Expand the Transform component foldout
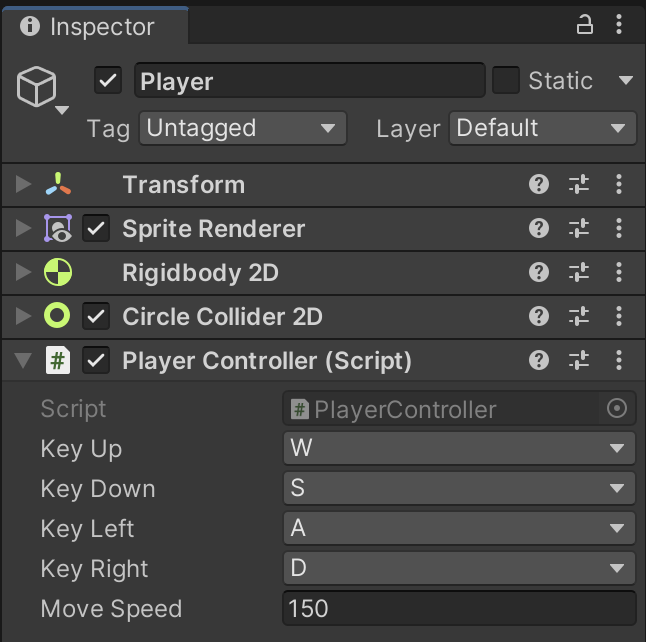The height and width of the screenshot is (642, 646). [x=23, y=185]
